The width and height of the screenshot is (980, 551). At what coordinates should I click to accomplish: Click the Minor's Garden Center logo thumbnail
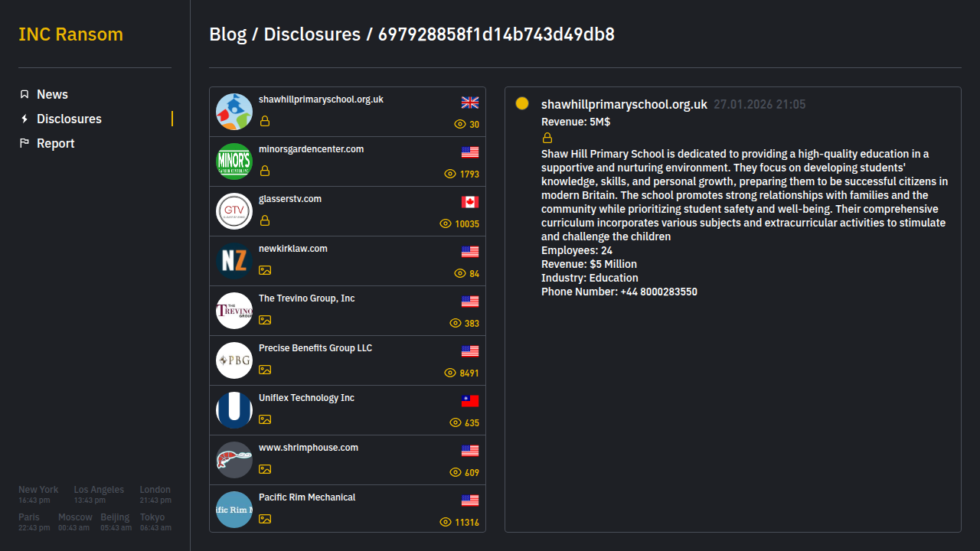coord(234,161)
